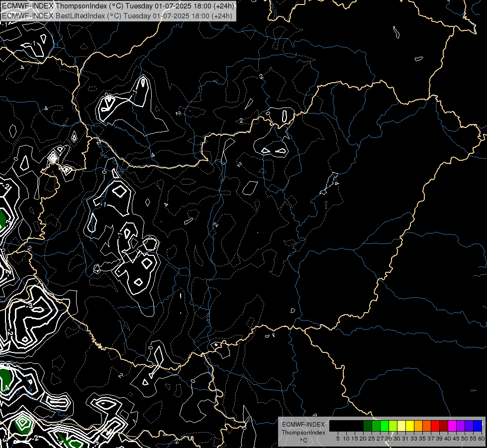487x448 pixels.
Task: Select the bright green 27–29 legend swatch
Action: (x=385, y=426)
